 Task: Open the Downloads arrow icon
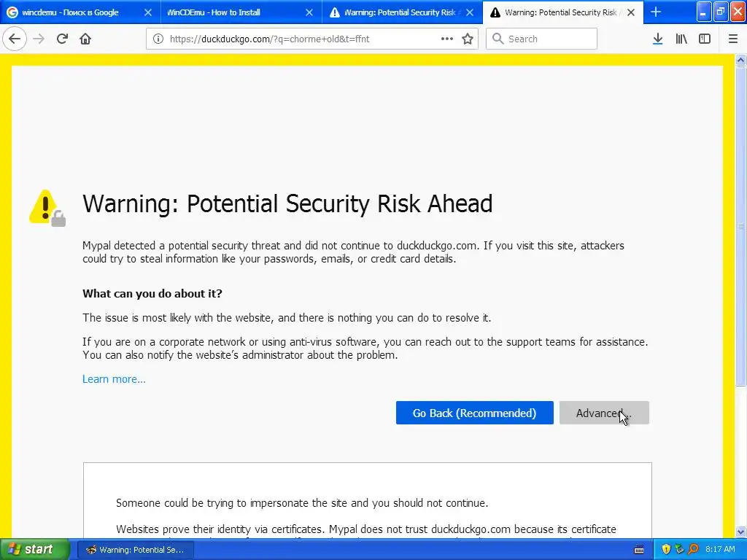coord(658,39)
